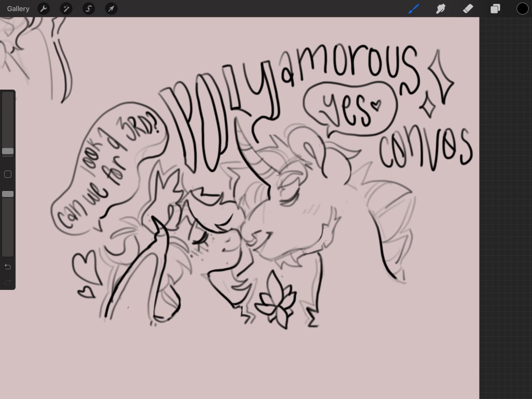This screenshot has height=399, width=532.
Task: Open the Actions wrench menu
Action: pyautogui.click(x=44, y=9)
